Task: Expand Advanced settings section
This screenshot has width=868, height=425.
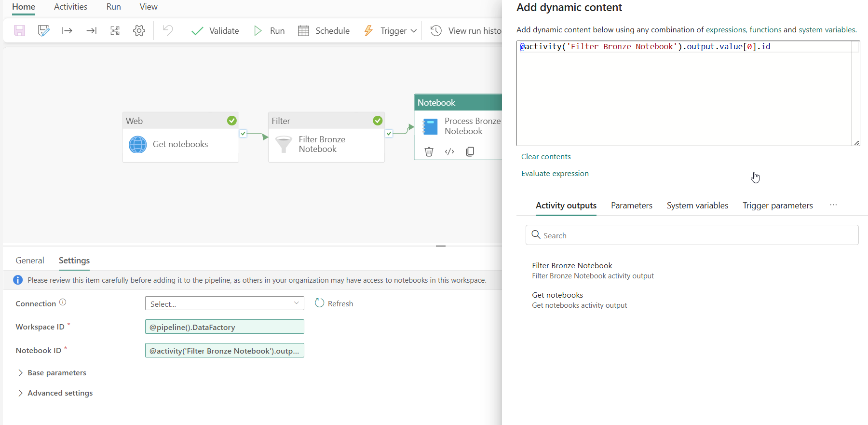Action: (x=55, y=393)
